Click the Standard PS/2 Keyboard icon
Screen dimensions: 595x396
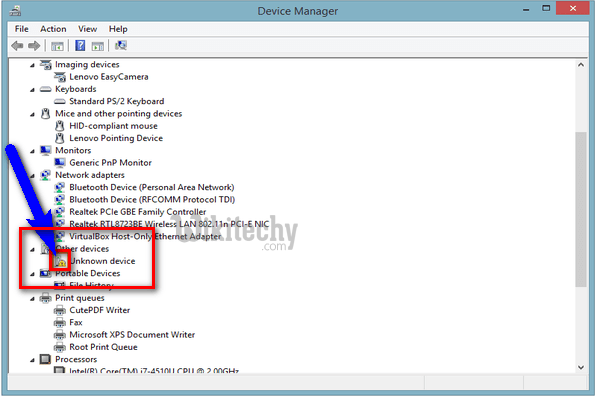[x=60, y=101]
